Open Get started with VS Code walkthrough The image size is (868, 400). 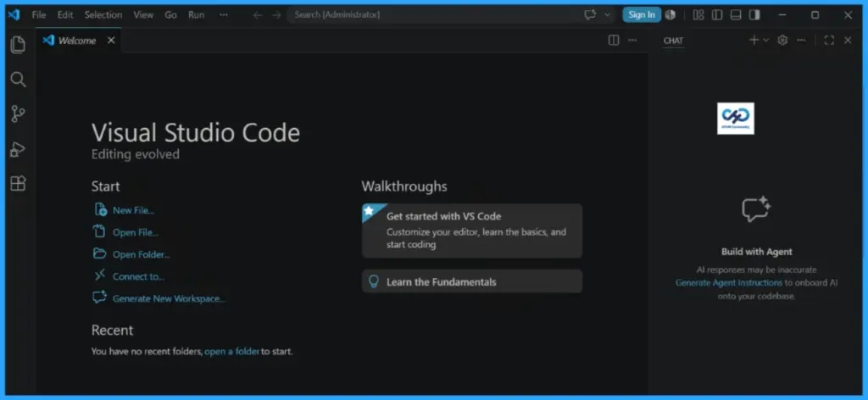[472, 231]
